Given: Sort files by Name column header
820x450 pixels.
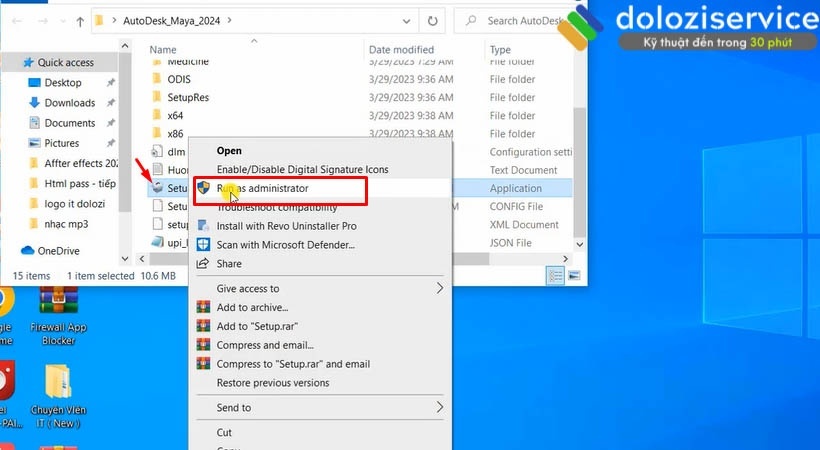Looking at the screenshot, I should (163, 50).
